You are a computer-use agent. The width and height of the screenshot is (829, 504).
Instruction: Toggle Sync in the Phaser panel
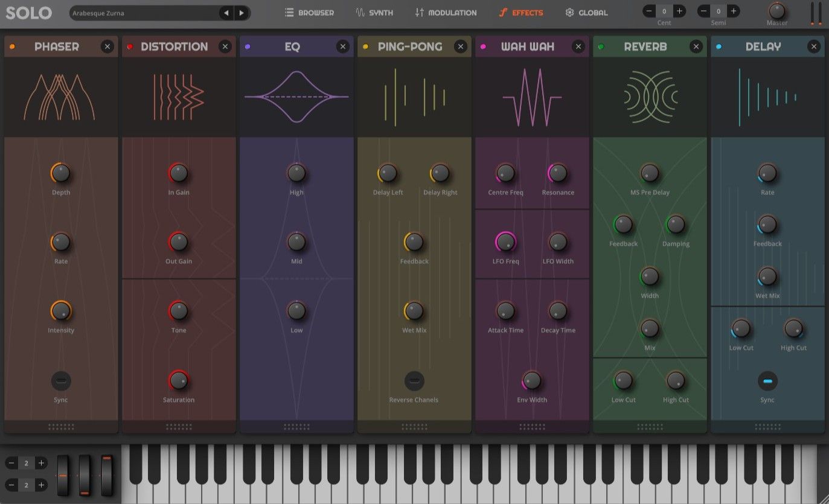60,381
